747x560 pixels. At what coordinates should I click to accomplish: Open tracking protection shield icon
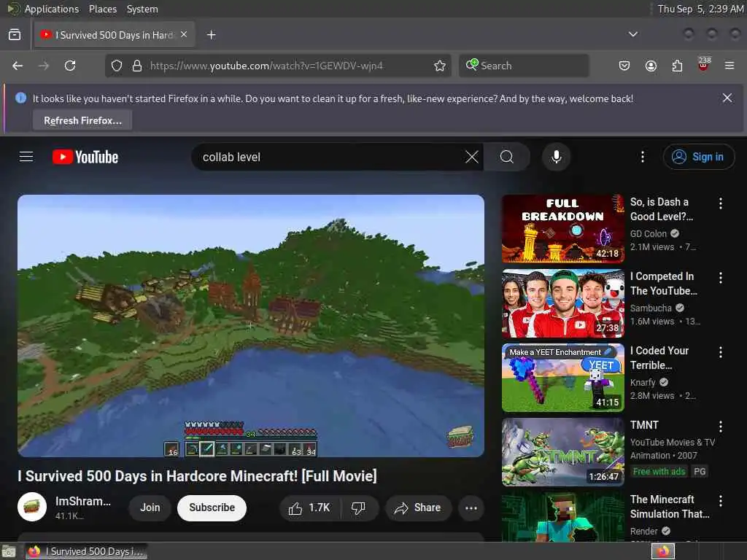(x=117, y=66)
